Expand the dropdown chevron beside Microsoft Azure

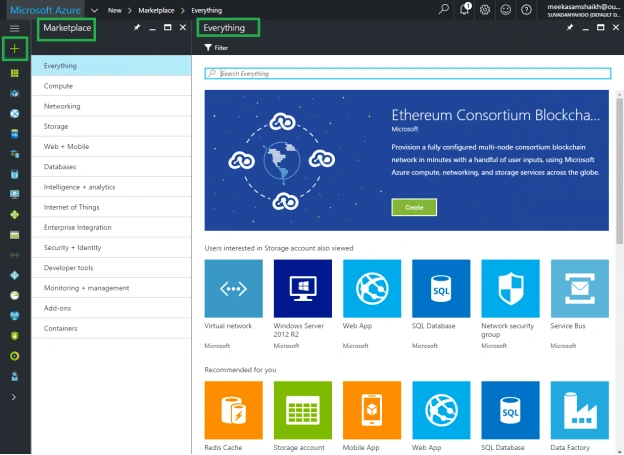[x=94, y=10]
